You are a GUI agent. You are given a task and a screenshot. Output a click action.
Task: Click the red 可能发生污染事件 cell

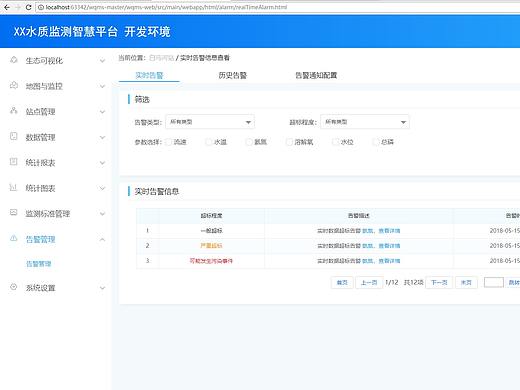click(211, 261)
